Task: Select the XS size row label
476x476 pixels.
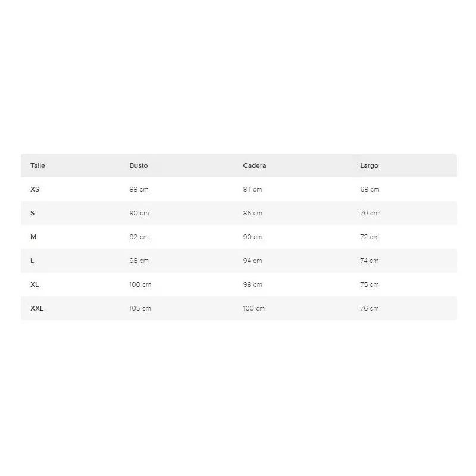Action: click(35, 189)
